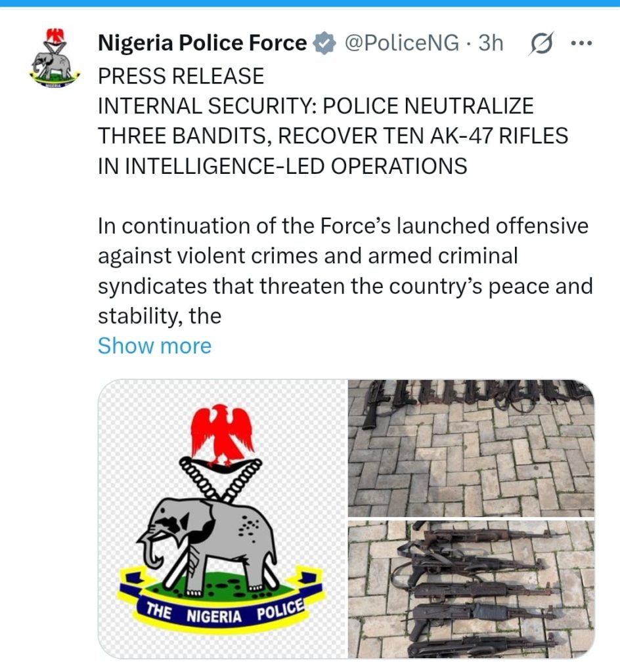Open the @PoliceNG handle link
The width and height of the screenshot is (620, 672).
402,43
